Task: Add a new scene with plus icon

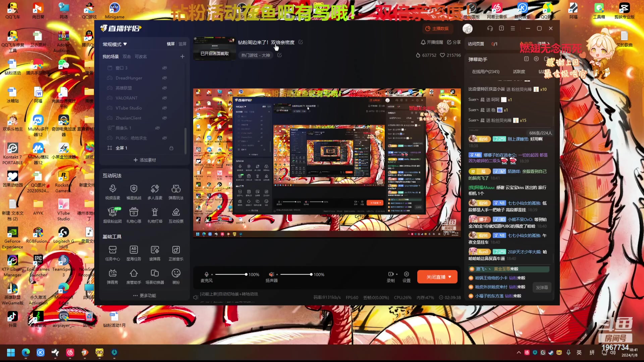Action: pos(182,57)
